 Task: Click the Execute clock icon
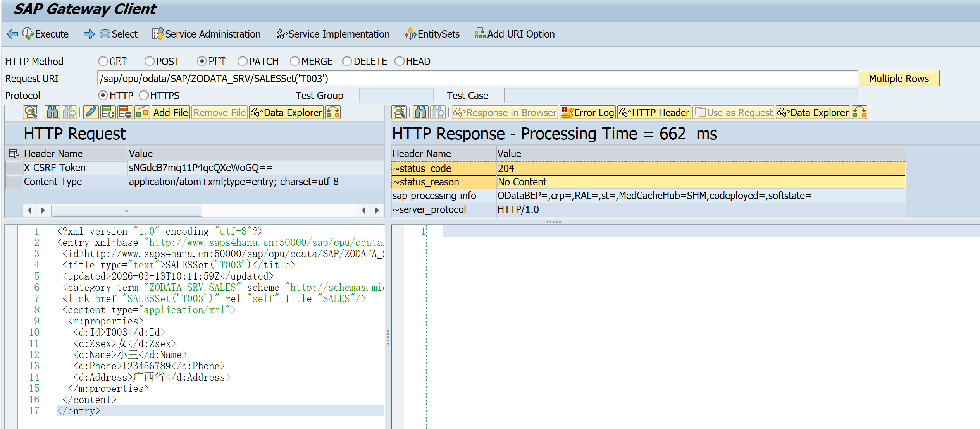point(28,34)
